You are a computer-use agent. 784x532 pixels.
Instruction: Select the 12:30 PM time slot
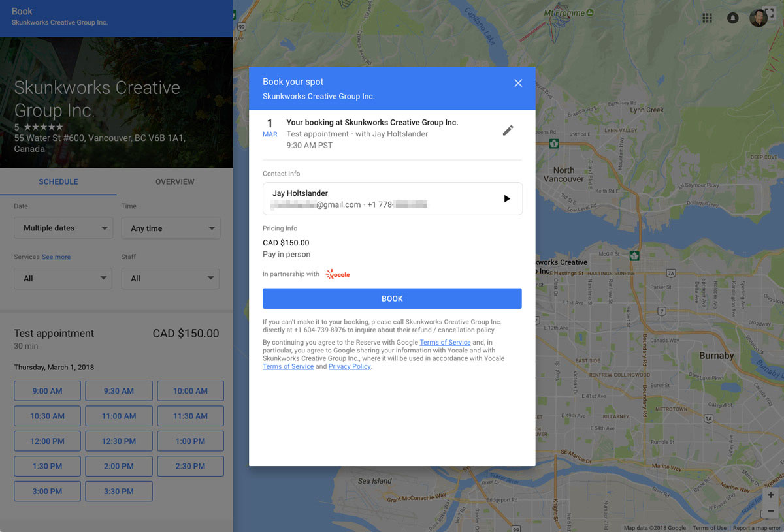pyautogui.click(x=119, y=441)
